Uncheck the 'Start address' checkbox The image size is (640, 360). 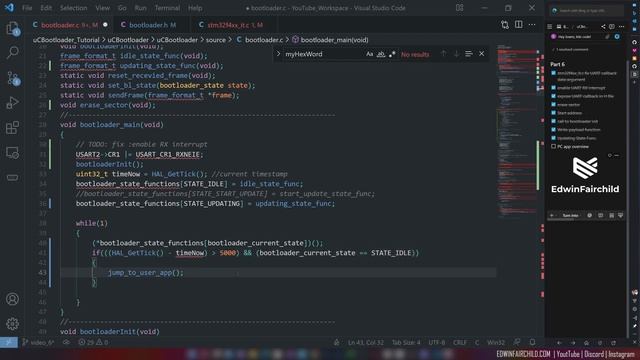pyautogui.click(x=553, y=113)
